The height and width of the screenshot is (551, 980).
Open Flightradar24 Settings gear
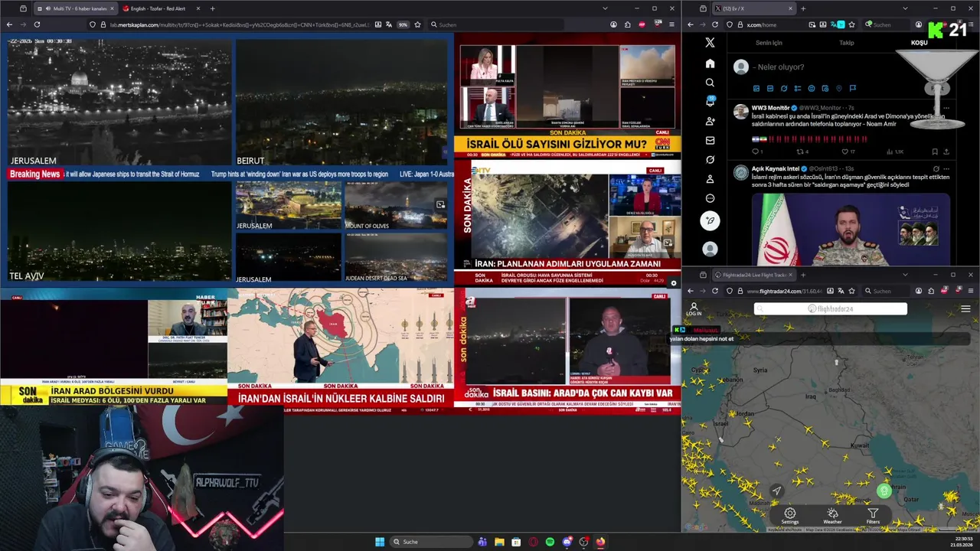[789, 516]
